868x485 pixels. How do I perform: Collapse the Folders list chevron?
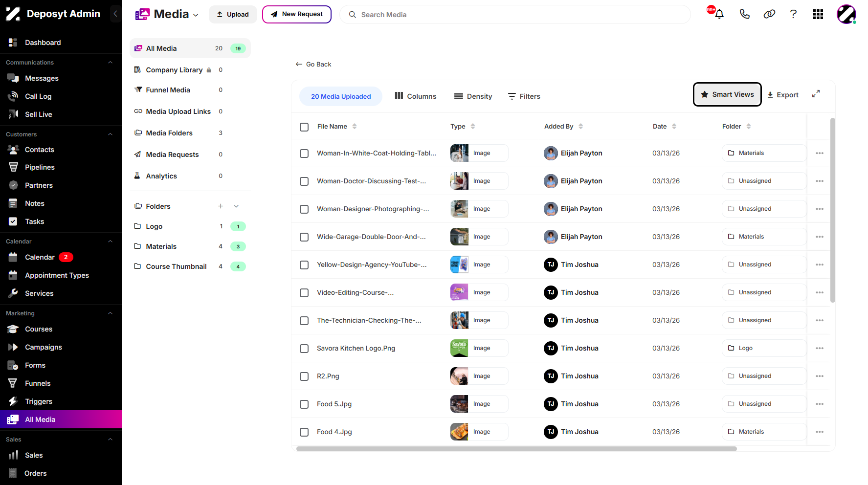[x=236, y=206]
